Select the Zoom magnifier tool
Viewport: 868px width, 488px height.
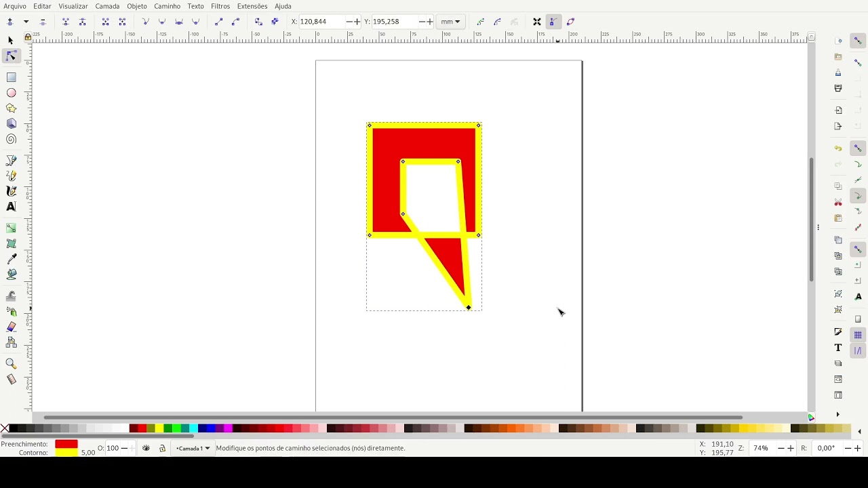pos(11,364)
